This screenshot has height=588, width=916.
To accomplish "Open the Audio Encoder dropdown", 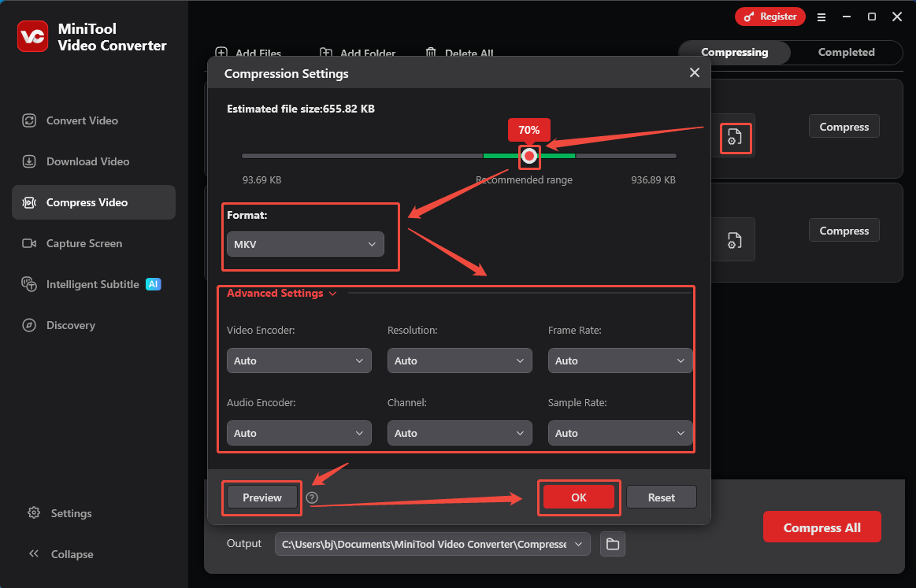I will pyautogui.click(x=299, y=433).
